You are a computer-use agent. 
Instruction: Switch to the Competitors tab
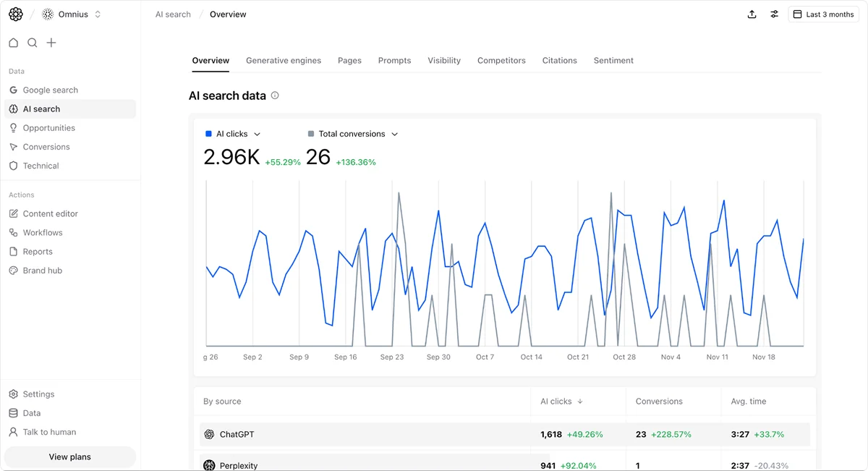(x=501, y=60)
